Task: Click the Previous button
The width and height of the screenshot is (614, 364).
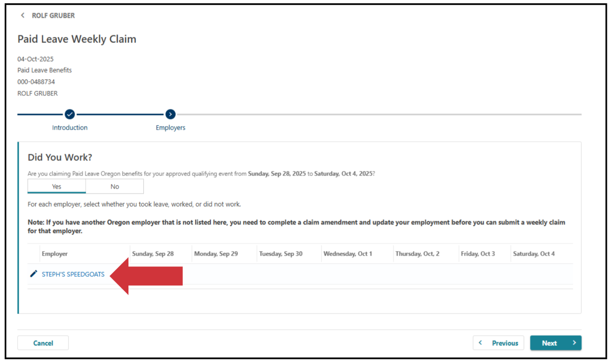Action: 498,343
